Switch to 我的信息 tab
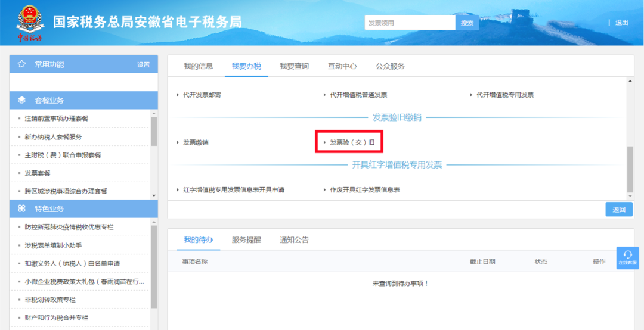 coord(199,66)
